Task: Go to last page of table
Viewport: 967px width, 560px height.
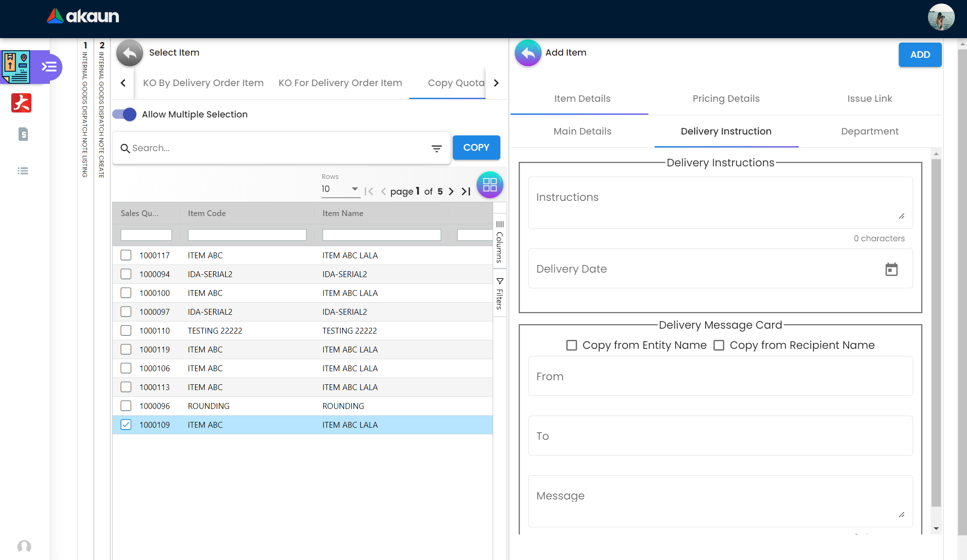Action: coord(466,191)
